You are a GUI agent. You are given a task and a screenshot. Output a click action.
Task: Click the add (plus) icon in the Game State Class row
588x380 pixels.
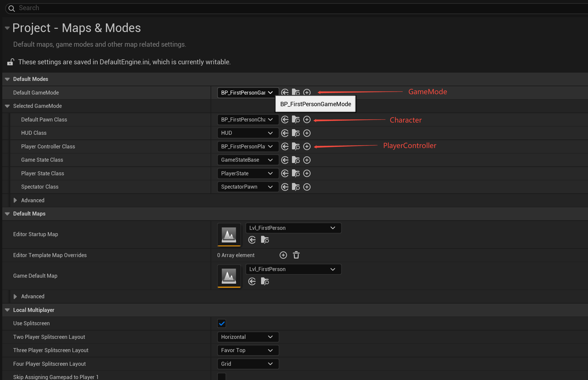click(x=307, y=160)
